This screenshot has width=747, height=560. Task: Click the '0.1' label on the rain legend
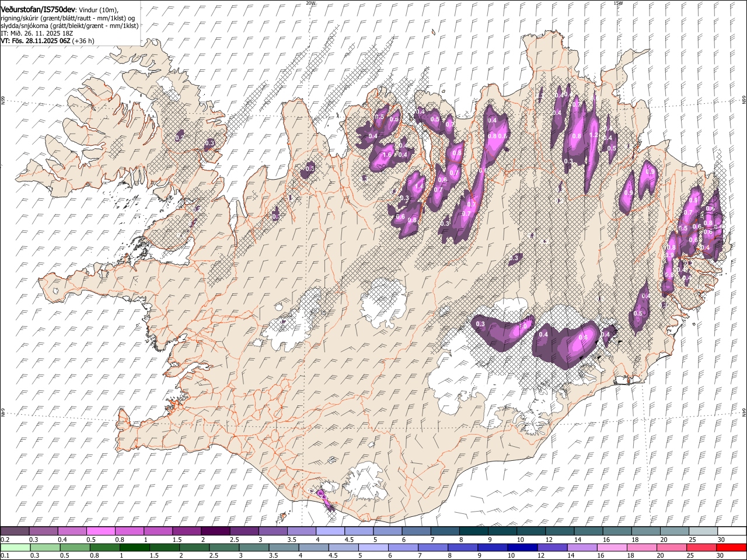5,556
